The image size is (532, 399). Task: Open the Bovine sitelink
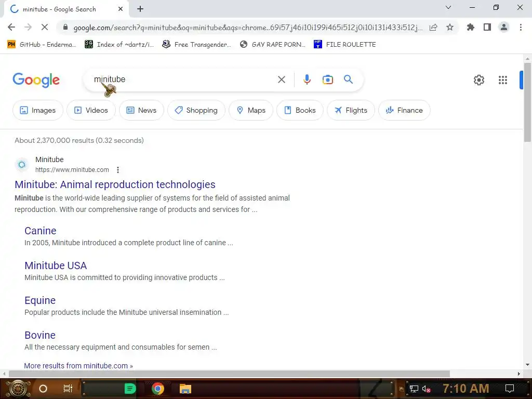tap(40, 335)
